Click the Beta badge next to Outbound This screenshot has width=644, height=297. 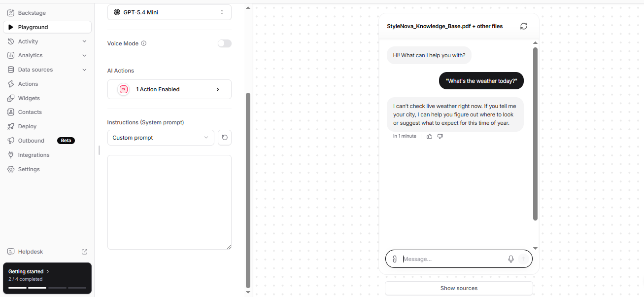point(66,141)
